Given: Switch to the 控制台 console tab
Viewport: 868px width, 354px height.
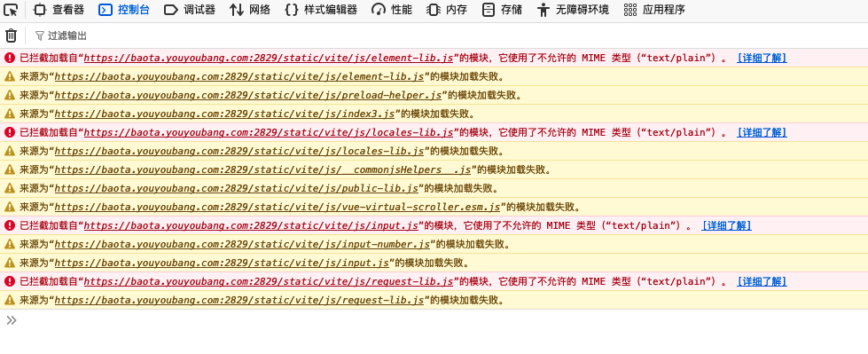Looking at the screenshot, I should click(124, 10).
